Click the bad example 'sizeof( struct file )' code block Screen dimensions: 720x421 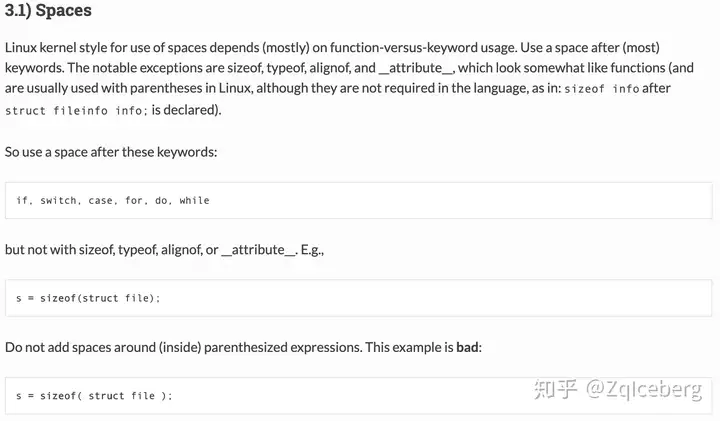click(359, 396)
